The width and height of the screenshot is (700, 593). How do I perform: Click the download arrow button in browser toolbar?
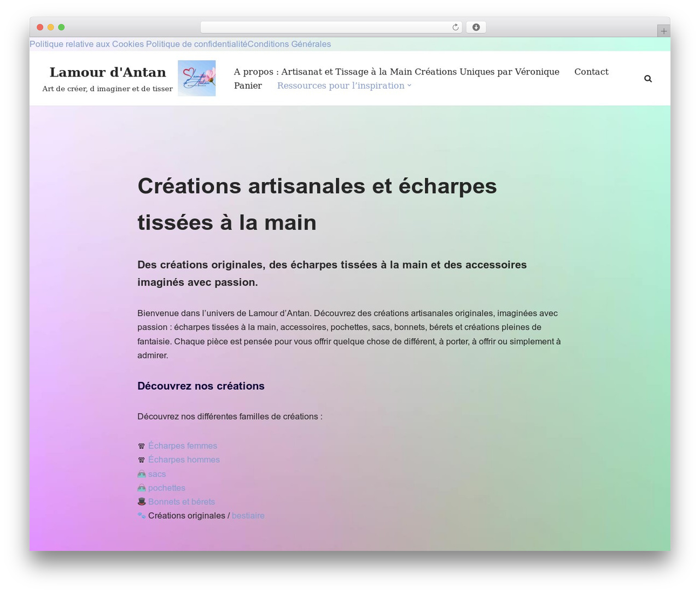point(476,27)
